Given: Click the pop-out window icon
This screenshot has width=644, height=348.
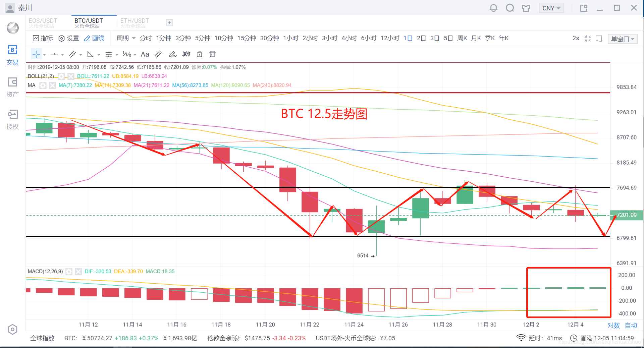Looking at the screenshot, I should point(584,8).
